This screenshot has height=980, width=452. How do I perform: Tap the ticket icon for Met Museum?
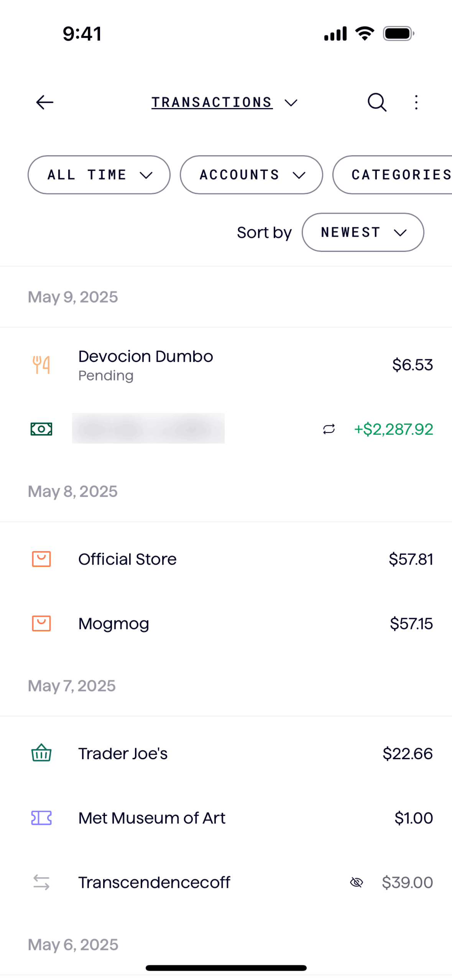pos(41,818)
